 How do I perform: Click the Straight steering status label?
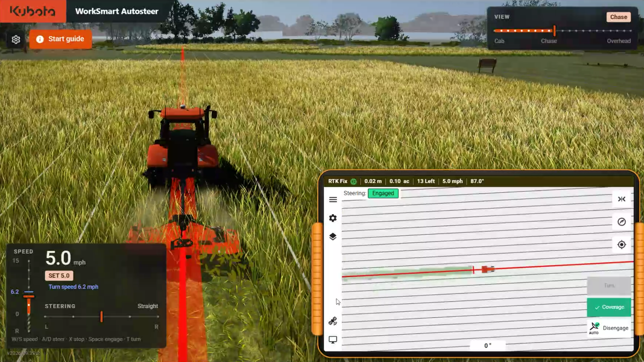(148, 306)
